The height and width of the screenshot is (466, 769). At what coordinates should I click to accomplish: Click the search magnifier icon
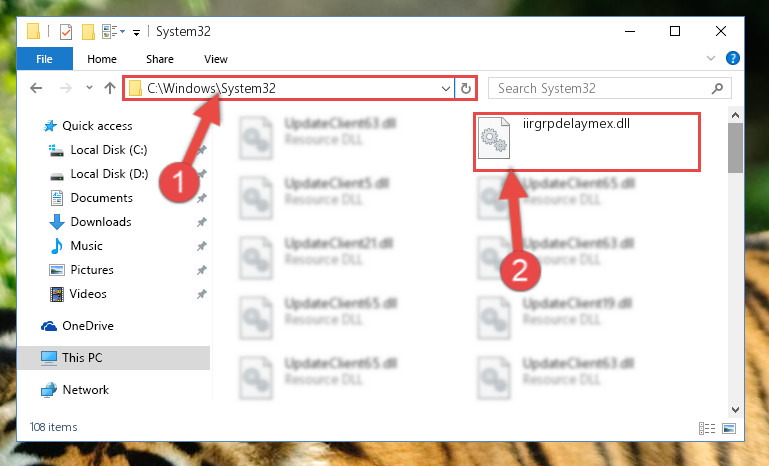click(x=718, y=88)
